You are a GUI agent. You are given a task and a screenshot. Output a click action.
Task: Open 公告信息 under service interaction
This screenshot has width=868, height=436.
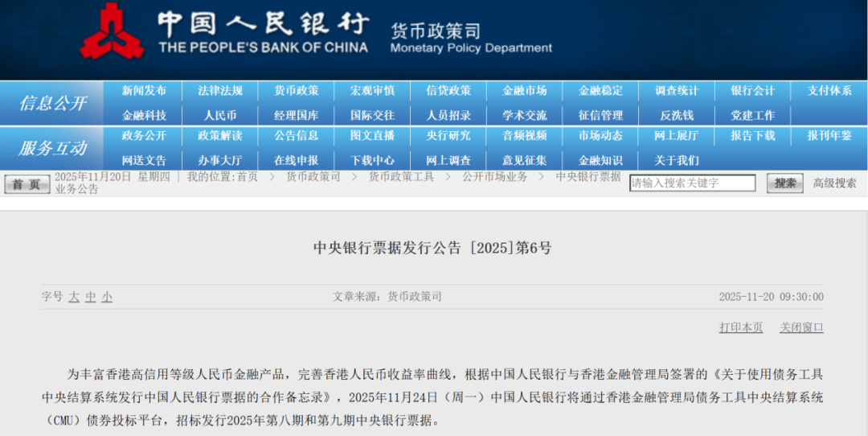point(296,136)
